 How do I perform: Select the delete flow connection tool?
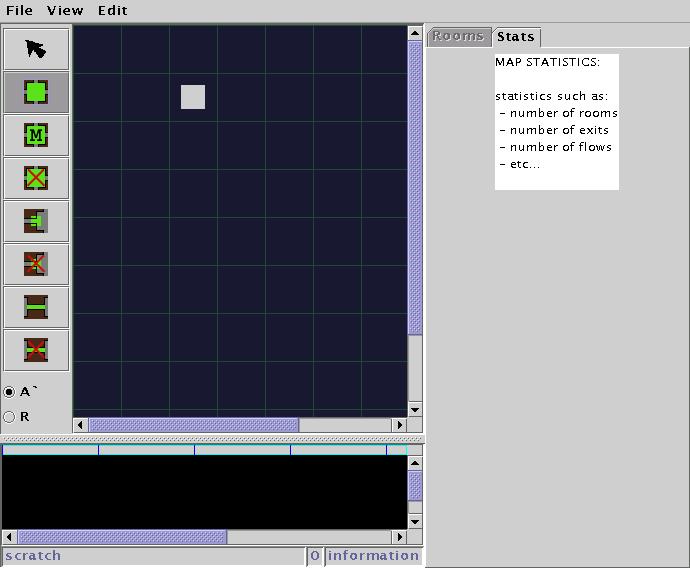click(x=36, y=350)
